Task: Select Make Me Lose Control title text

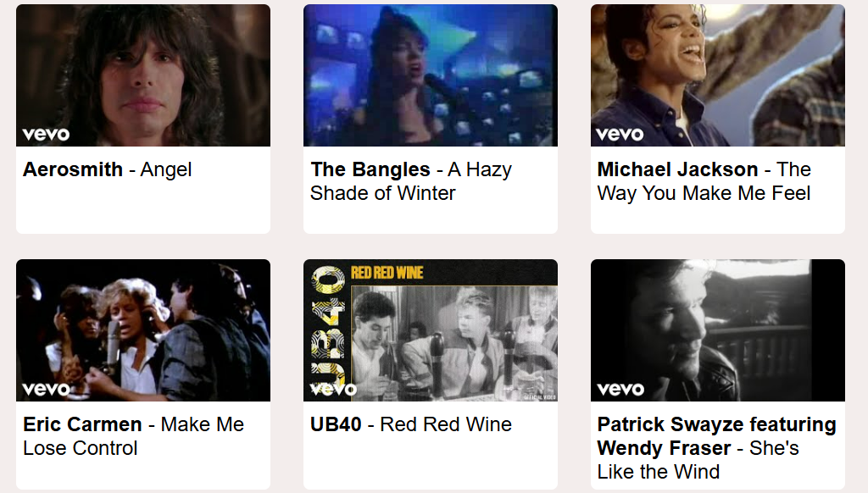Action: pos(133,436)
